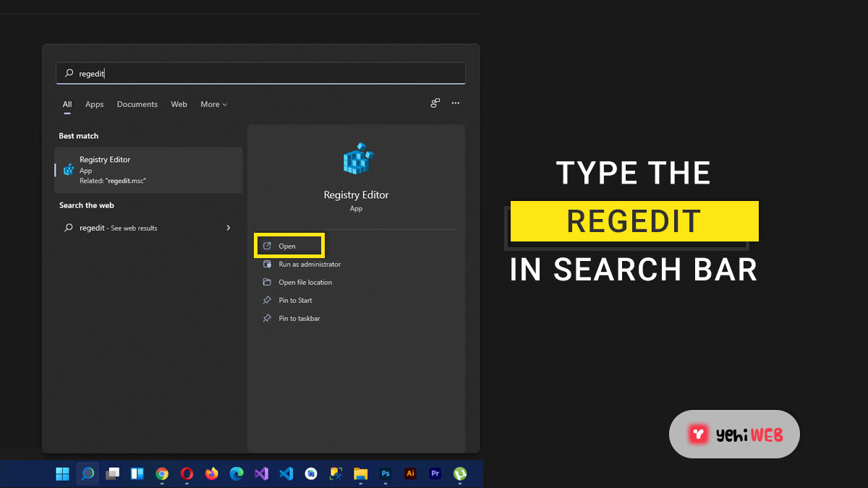Image resolution: width=868 pixels, height=488 pixels.
Task: Switch to the Apps filter tab
Action: click(95, 104)
